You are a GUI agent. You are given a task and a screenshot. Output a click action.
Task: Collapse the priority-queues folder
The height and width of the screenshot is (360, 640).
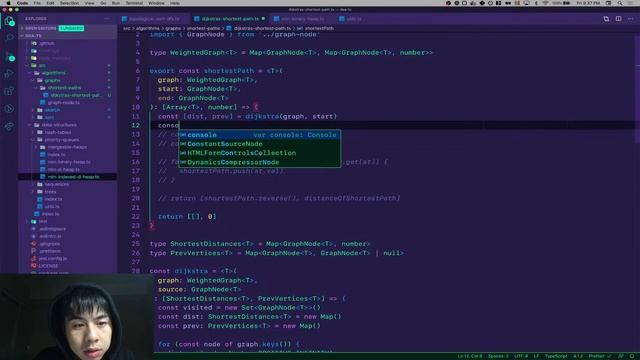coord(67,140)
